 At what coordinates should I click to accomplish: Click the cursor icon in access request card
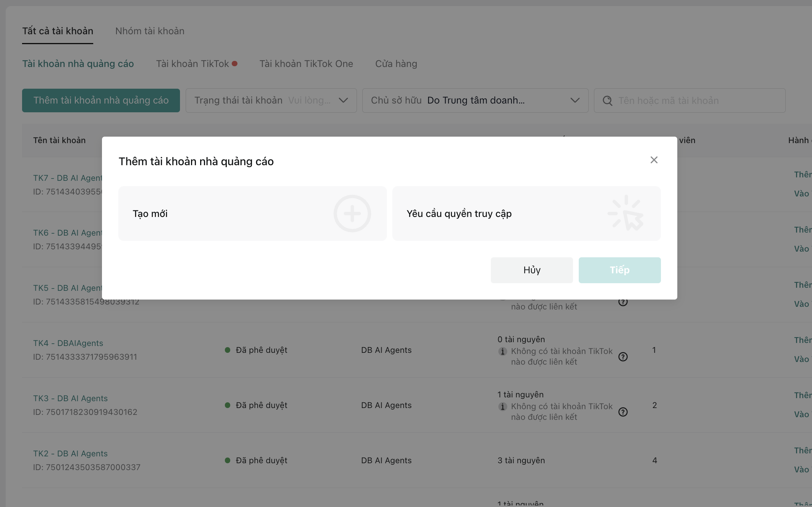(627, 214)
